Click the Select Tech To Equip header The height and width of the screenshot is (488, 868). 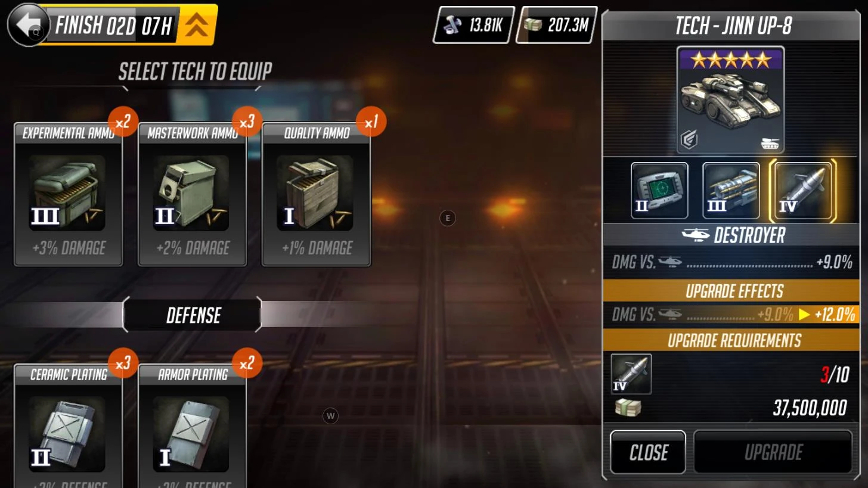194,71
